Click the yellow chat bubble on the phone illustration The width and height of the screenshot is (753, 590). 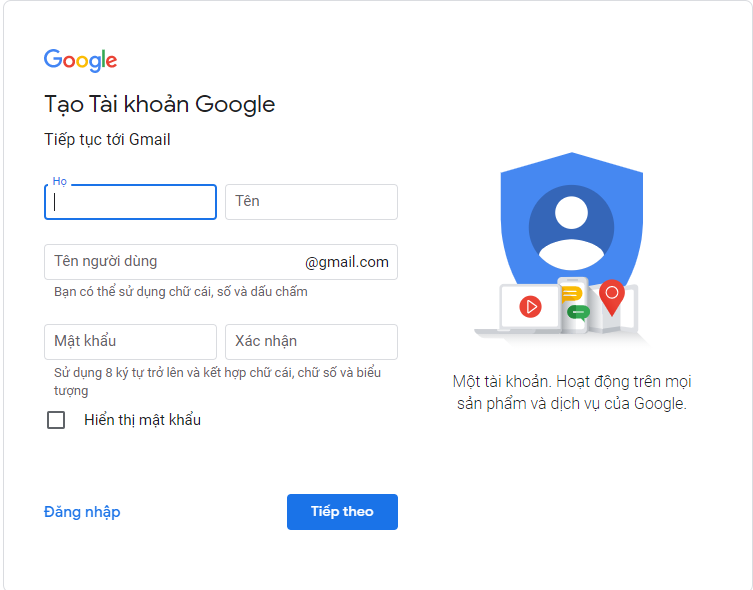(572, 294)
